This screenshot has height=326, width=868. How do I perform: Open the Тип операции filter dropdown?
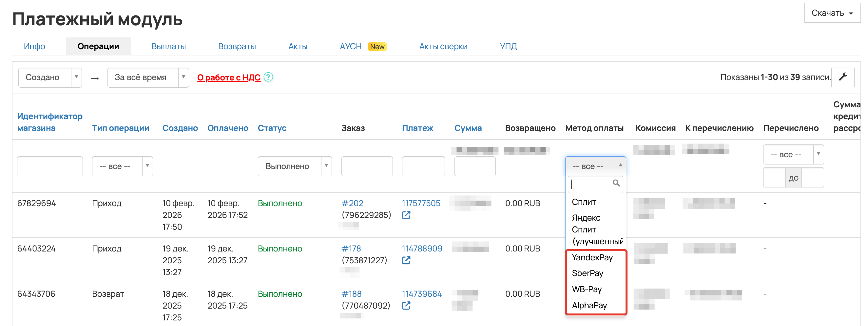pos(122,166)
